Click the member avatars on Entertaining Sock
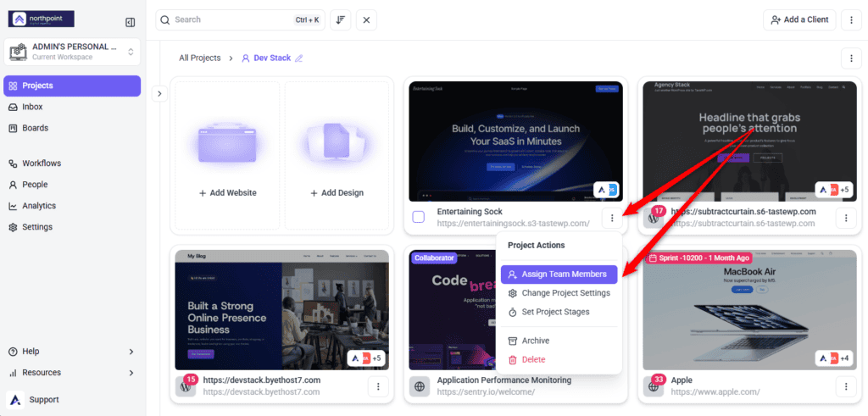This screenshot has width=868, height=416. coord(606,190)
